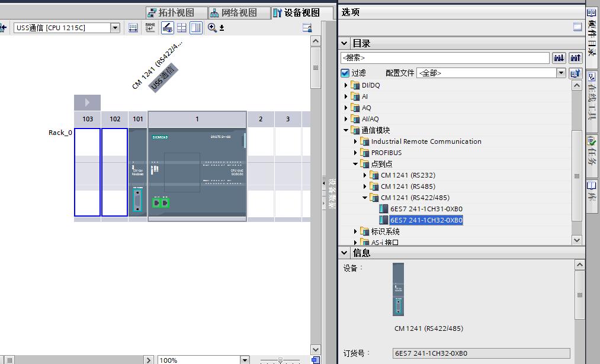Select the CM 1241 module in slot 101
This screenshot has height=364, width=600.
pyautogui.click(x=138, y=172)
